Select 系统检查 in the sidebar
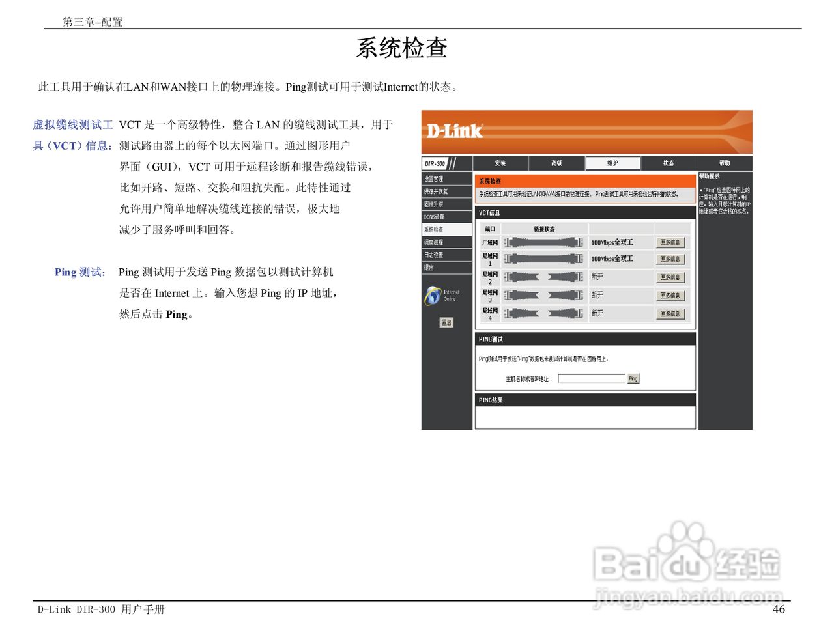The height and width of the screenshot is (644, 834). (447, 229)
